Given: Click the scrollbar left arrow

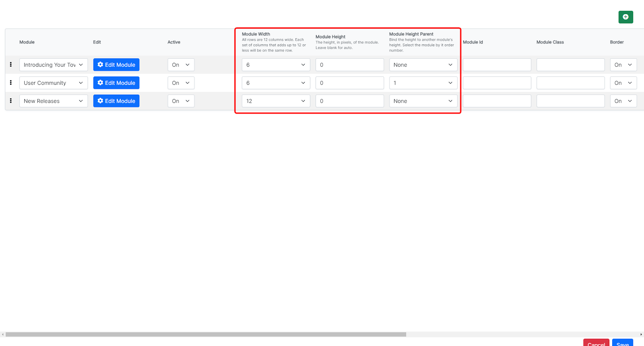Looking at the screenshot, I should click(x=3, y=334).
